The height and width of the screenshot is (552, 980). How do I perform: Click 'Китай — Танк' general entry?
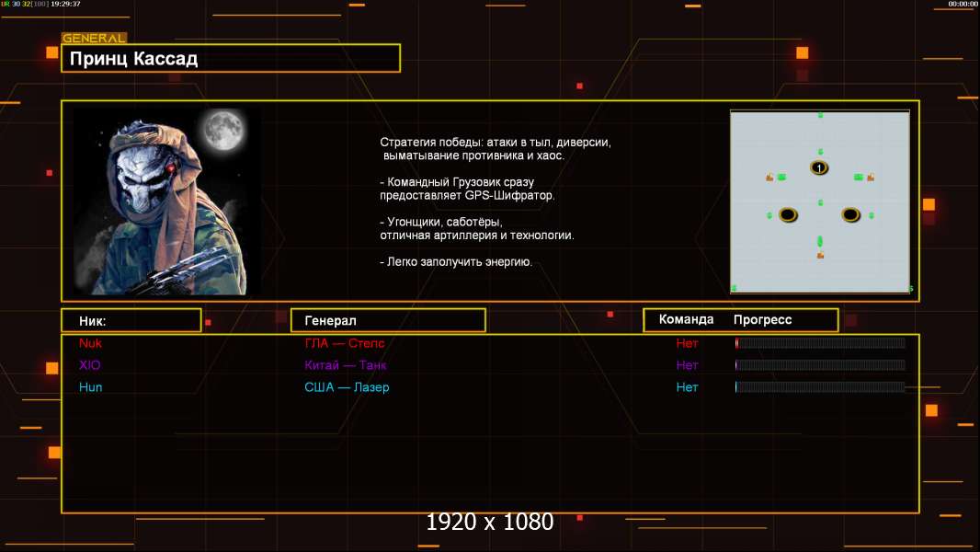coord(346,365)
